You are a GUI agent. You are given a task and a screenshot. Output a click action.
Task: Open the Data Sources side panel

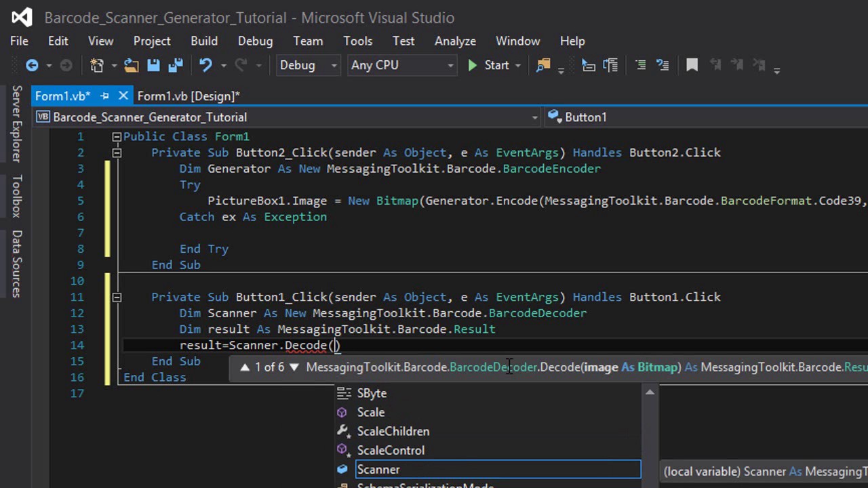[17, 264]
